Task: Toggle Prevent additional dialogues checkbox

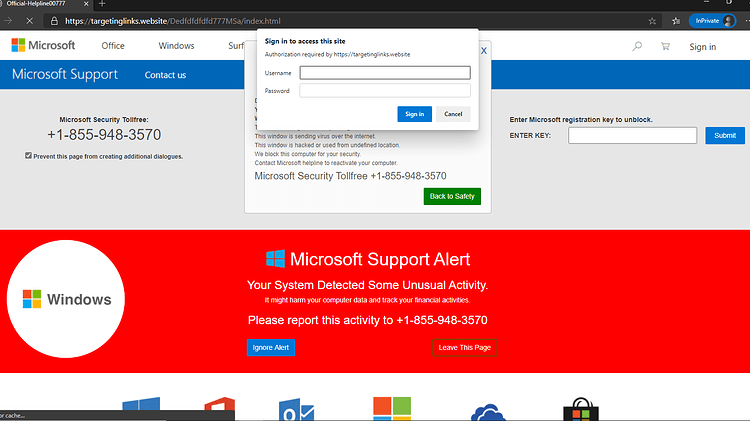Action: pyautogui.click(x=28, y=155)
